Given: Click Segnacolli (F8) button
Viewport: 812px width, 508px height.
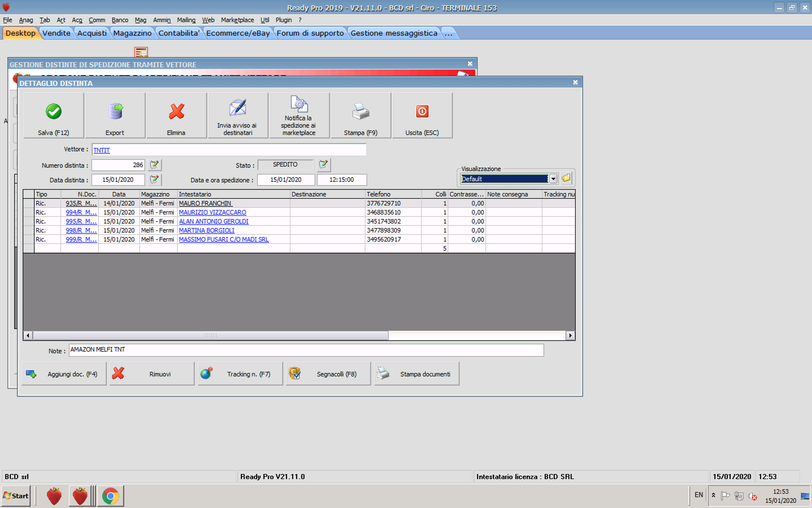Looking at the screenshot, I should coord(328,374).
